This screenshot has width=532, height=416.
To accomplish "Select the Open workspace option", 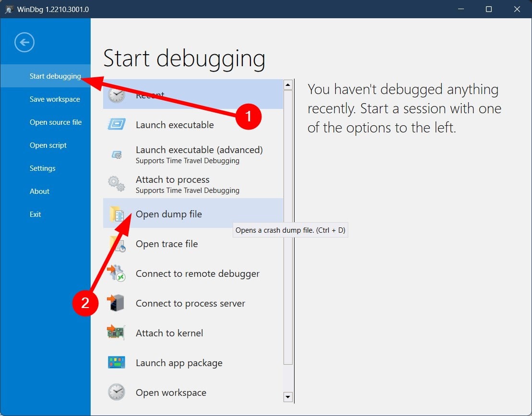I will coord(193,392).
